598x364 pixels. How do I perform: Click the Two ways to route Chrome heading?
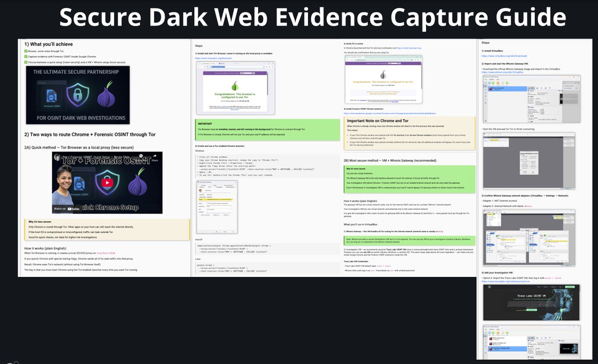tap(90, 134)
